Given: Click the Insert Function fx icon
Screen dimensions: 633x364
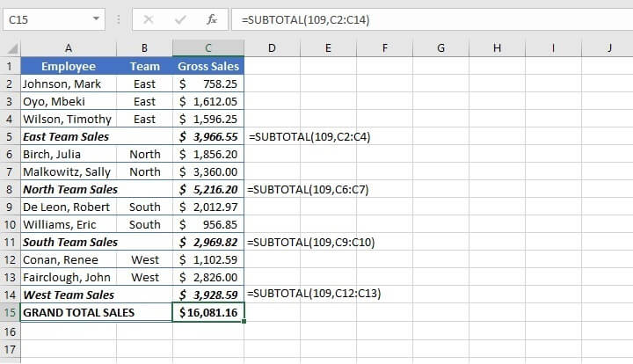Looking at the screenshot, I should (212, 19).
